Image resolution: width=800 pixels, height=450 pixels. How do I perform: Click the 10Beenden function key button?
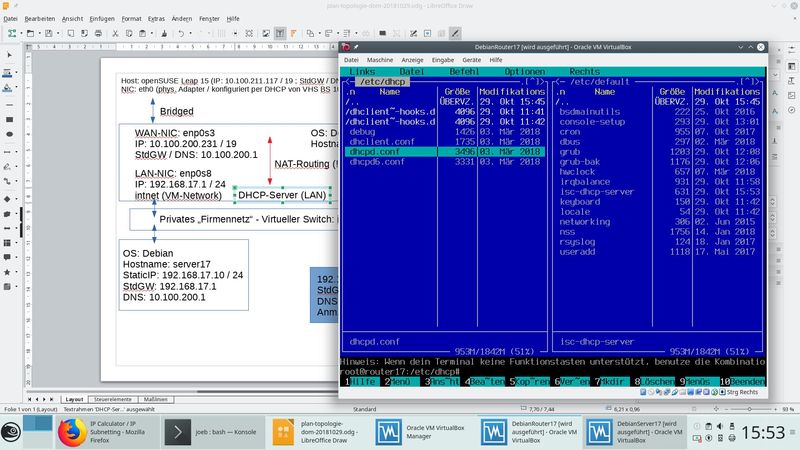pyautogui.click(x=742, y=381)
